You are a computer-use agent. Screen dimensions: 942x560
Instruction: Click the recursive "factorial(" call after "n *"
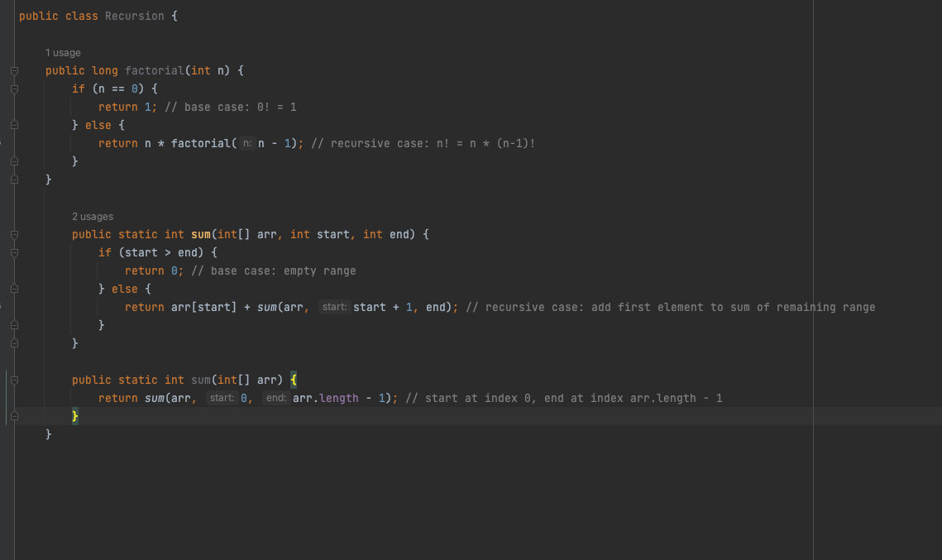[203, 144]
